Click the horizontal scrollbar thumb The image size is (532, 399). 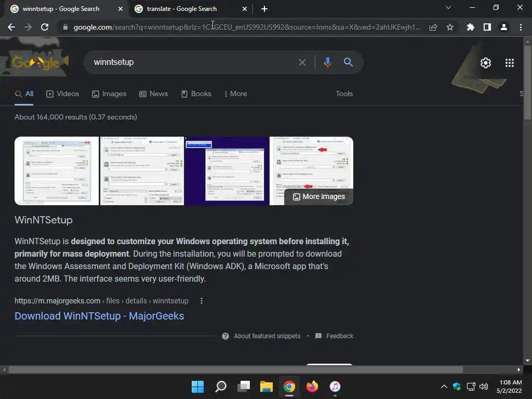tap(235, 369)
